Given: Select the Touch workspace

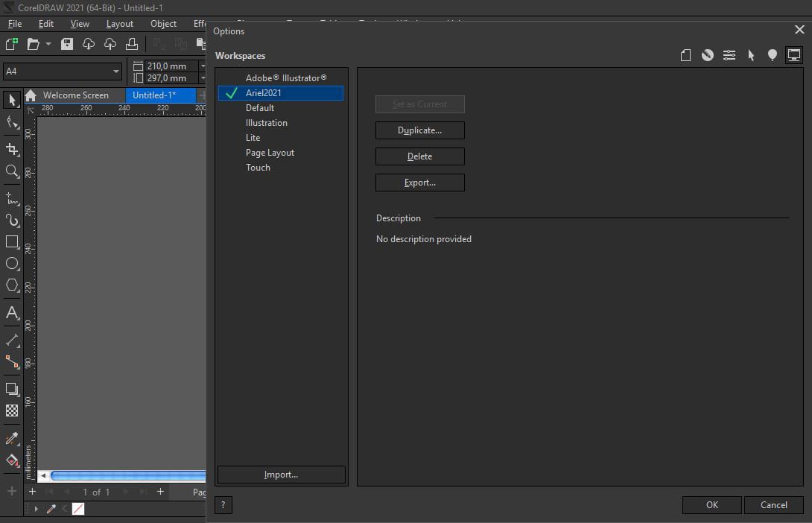Looking at the screenshot, I should pyautogui.click(x=281, y=168).
